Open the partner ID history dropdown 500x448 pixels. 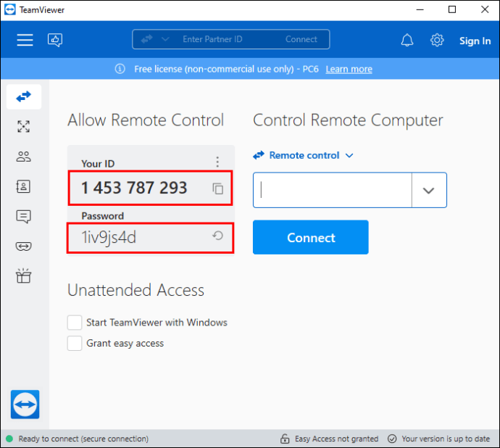(428, 191)
